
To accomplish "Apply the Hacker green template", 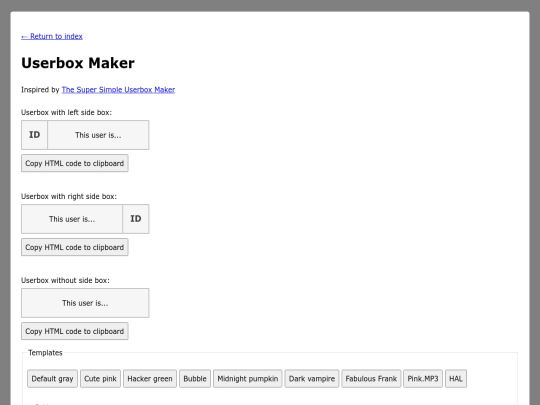I will (x=150, y=379).
